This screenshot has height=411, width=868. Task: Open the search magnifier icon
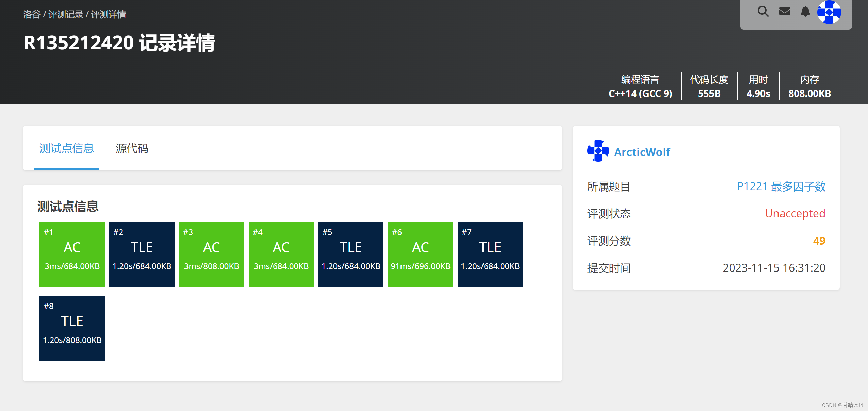pos(763,12)
